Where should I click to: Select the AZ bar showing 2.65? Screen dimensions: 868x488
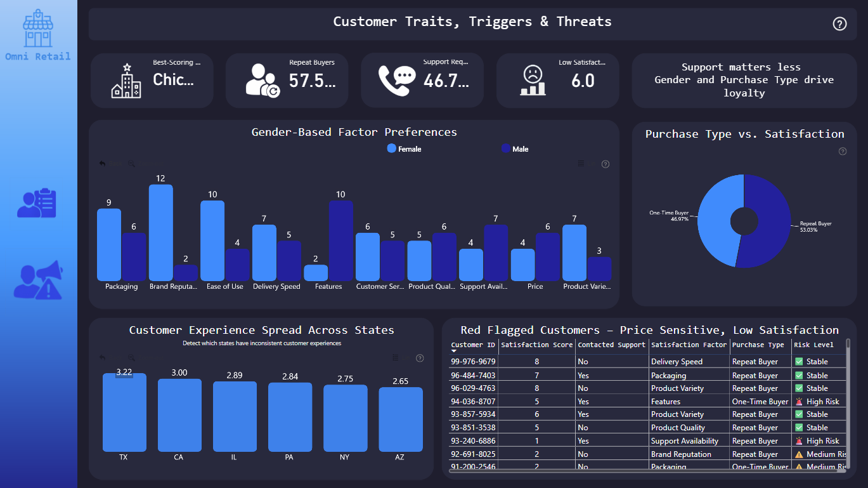[x=401, y=419]
